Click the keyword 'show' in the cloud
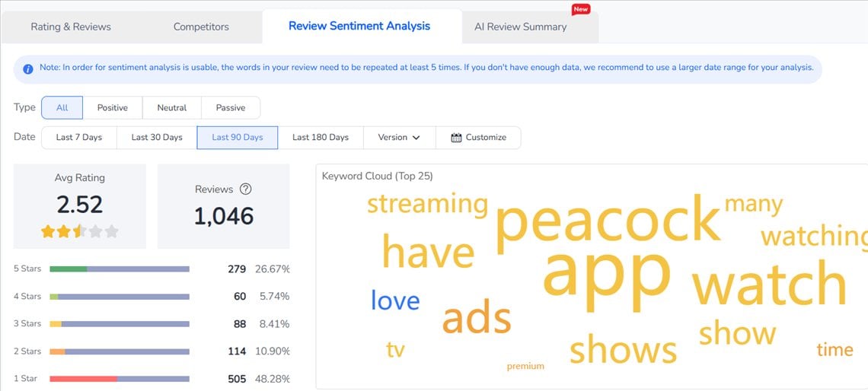The height and width of the screenshot is (391, 868). pos(737,332)
